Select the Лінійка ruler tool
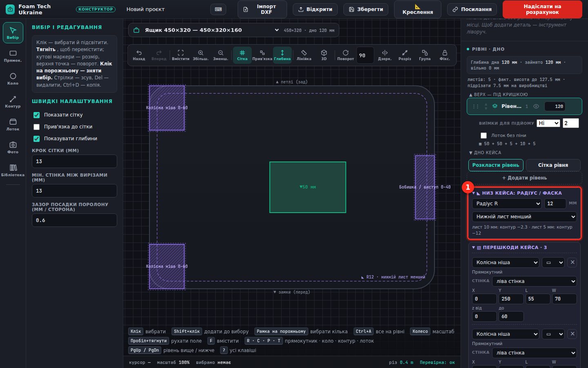The image size is (588, 368). [304, 55]
